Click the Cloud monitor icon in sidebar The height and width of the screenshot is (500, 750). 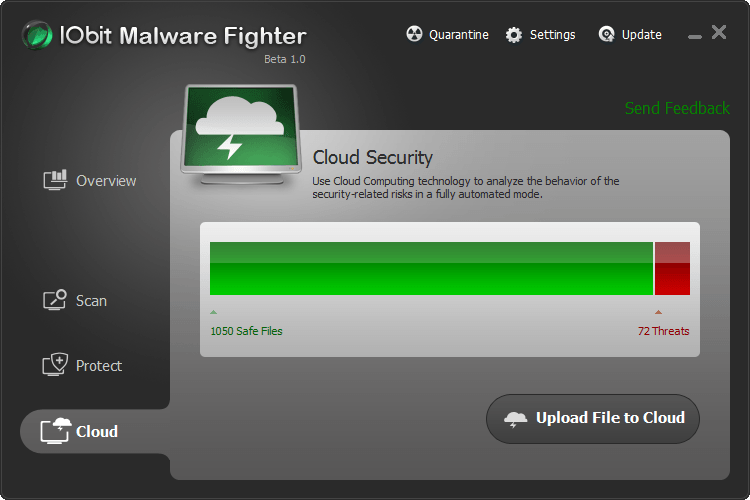point(55,431)
